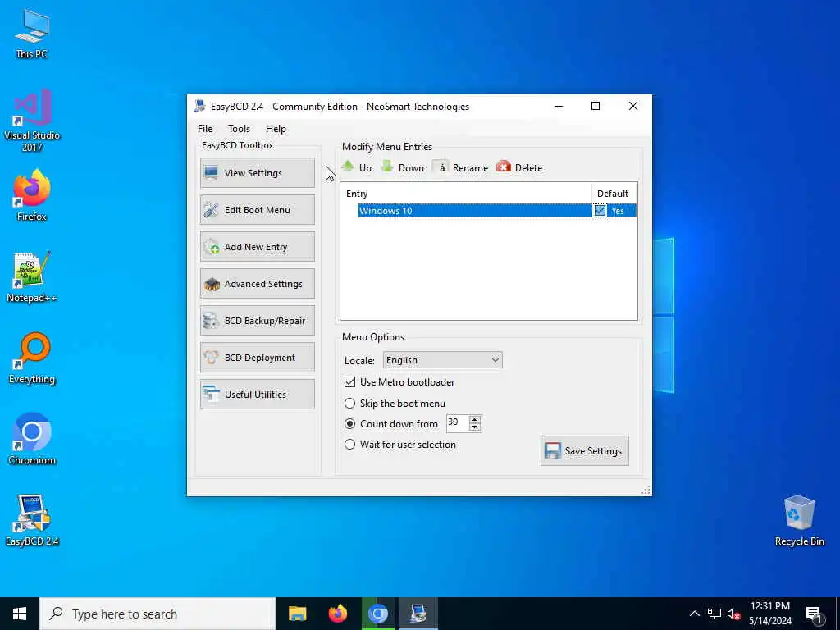Open the Tools menu
Viewport: 840px width, 630px height.
coord(239,129)
